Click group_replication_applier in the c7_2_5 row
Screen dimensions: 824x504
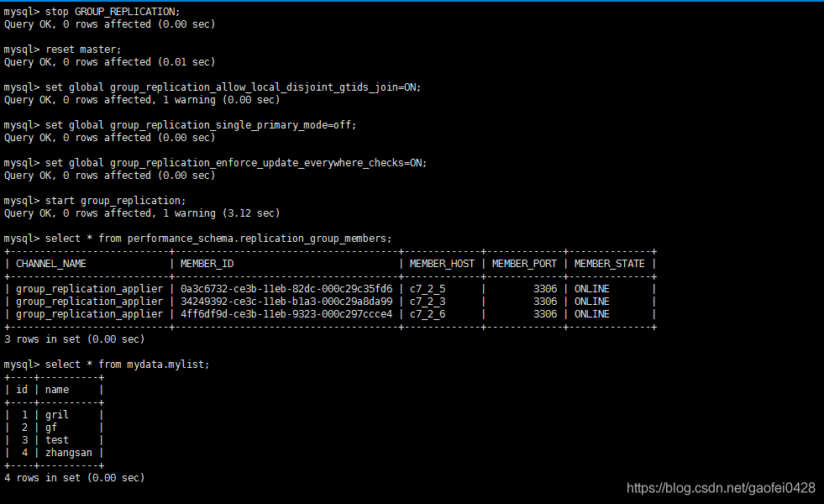[x=89, y=289]
